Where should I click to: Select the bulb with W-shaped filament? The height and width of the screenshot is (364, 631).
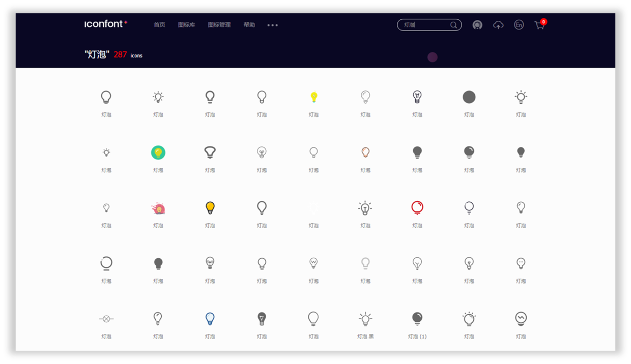pos(314,263)
